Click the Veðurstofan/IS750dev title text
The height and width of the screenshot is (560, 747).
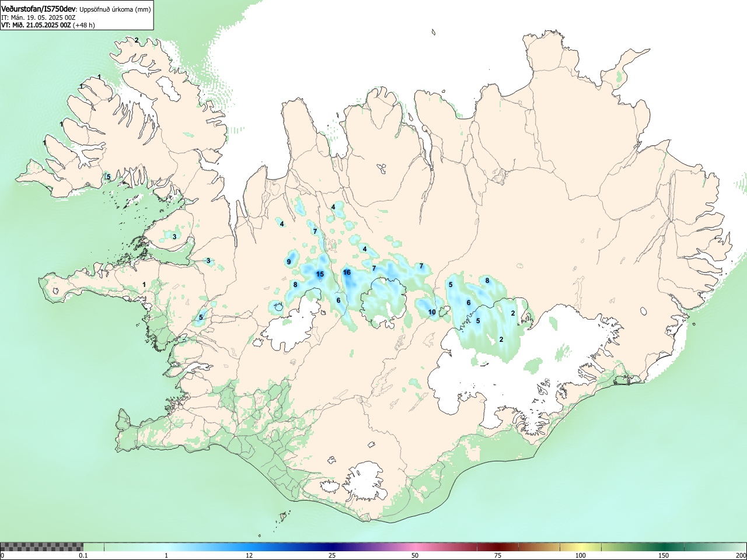pos(39,9)
